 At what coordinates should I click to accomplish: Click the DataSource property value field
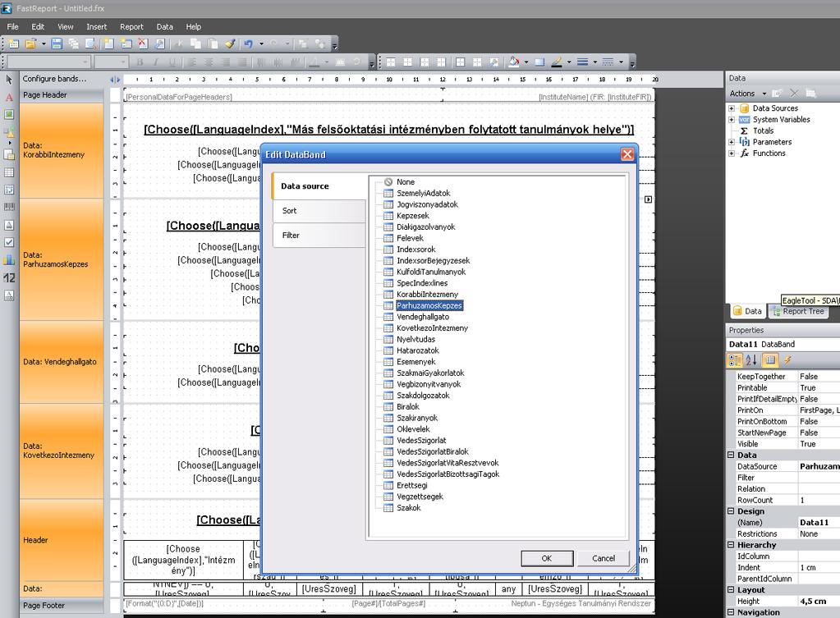tap(819, 466)
